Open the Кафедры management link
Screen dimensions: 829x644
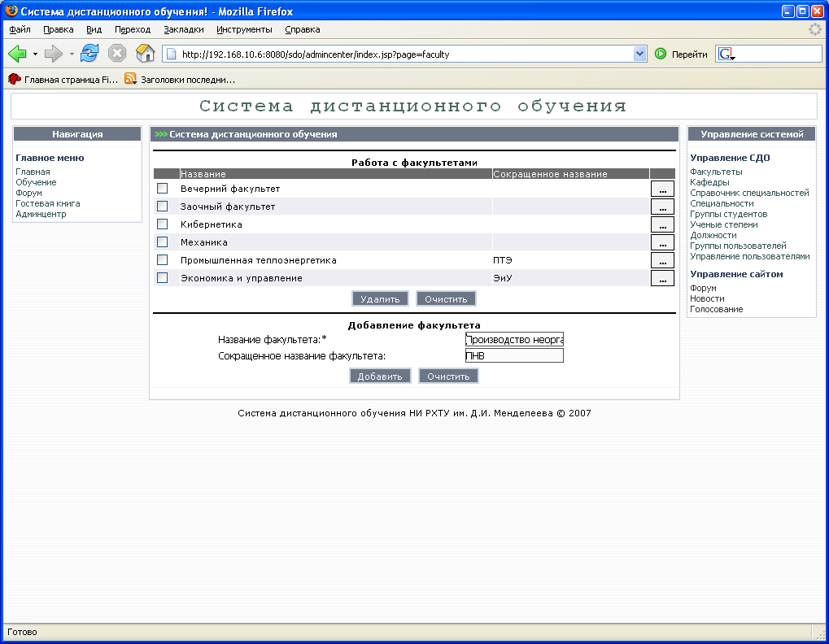[x=709, y=182]
